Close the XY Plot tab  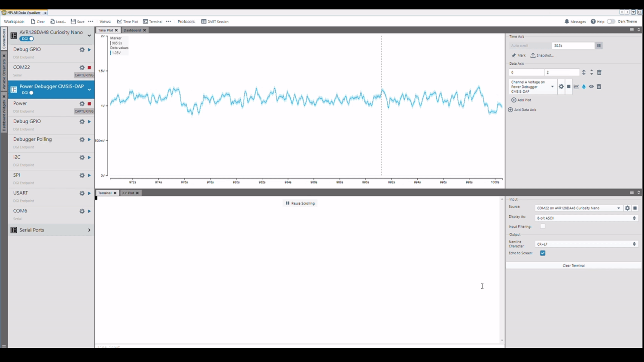click(x=137, y=193)
